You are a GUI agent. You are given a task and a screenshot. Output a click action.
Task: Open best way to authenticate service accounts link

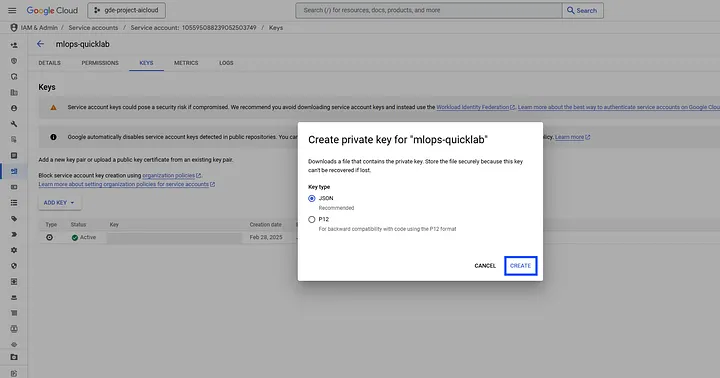pyautogui.click(x=619, y=107)
